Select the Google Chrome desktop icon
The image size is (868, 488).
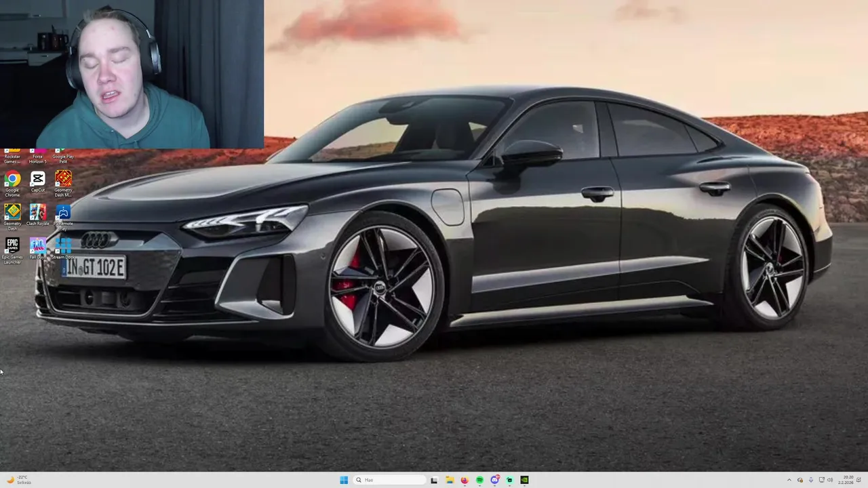coord(12,184)
